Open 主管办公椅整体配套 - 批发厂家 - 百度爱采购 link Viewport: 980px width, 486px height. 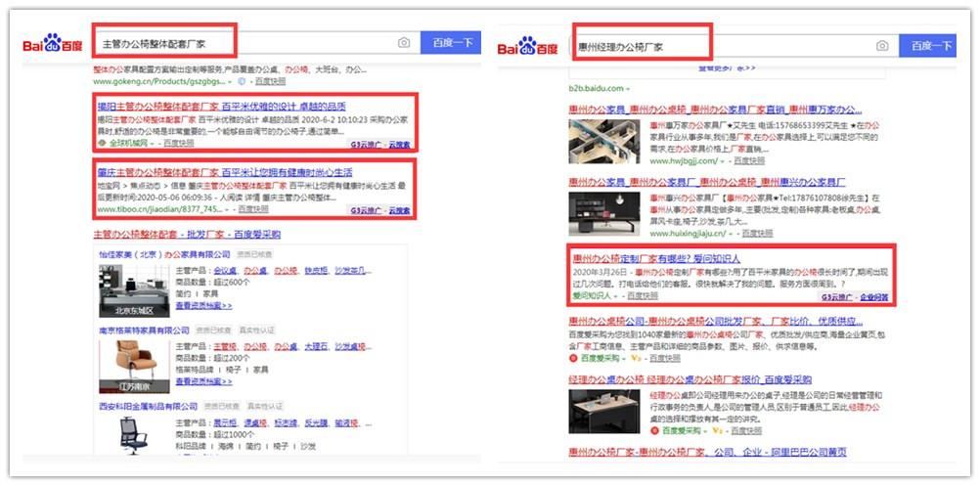[x=187, y=235]
